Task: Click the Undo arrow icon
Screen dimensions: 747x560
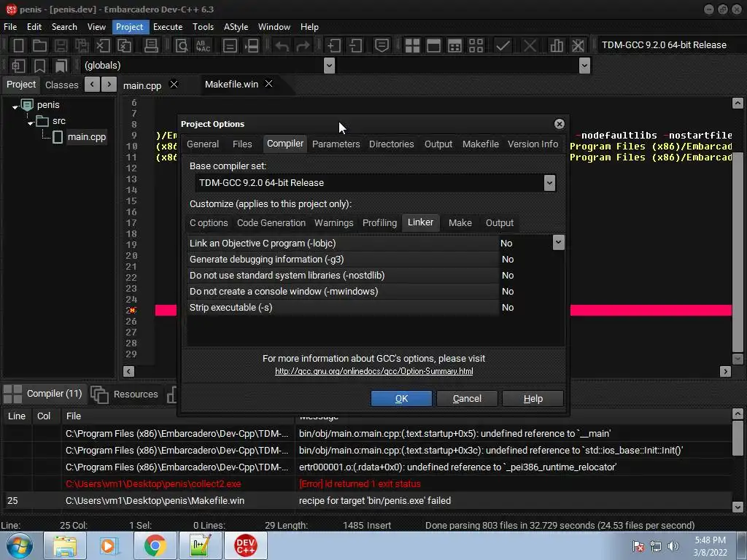Action: [x=282, y=46]
